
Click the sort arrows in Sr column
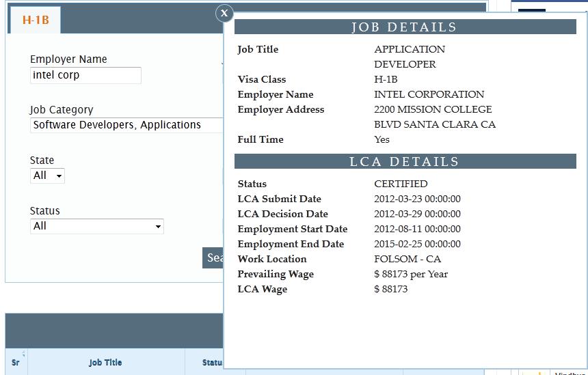tap(23, 354)
